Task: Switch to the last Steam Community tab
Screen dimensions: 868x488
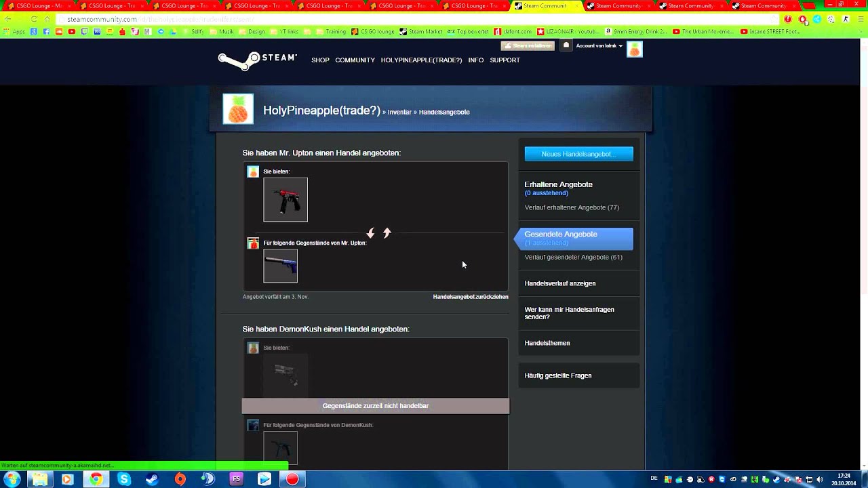Action: [764, 5]
